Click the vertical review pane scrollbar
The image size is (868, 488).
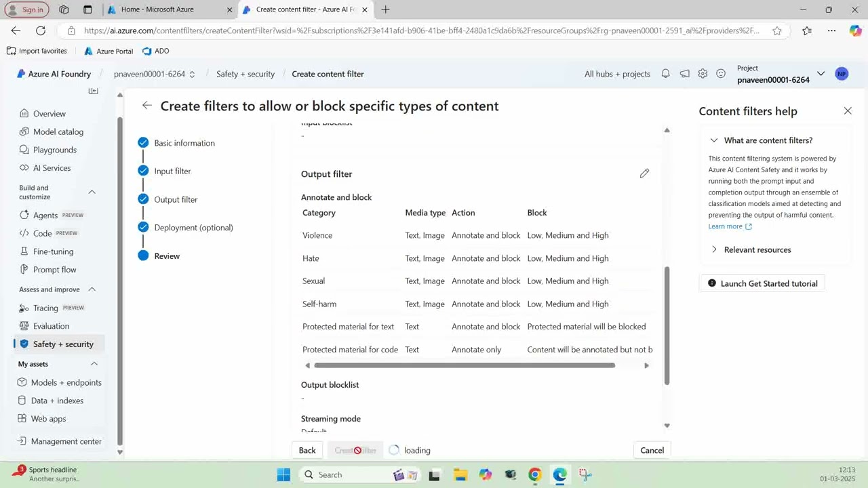(x=667, y=325)
